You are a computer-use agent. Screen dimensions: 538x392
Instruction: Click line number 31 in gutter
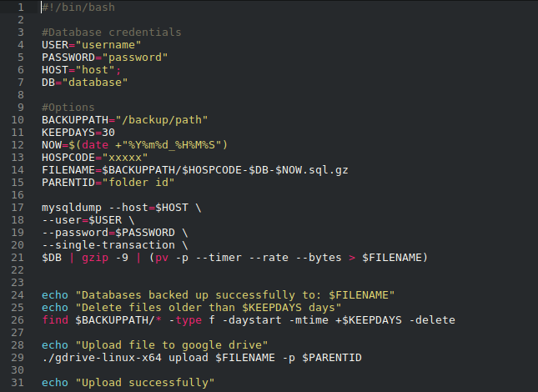tap(18, 383)
